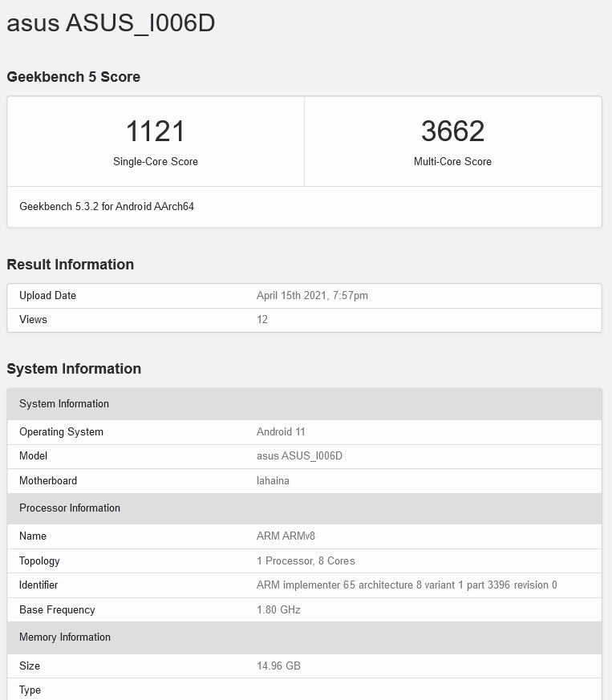Click Geekbench 5.3.2 for Android AArch64 text
Image resolution: width=612 pixels, height=700 pixels.
(x=107, y=207)
